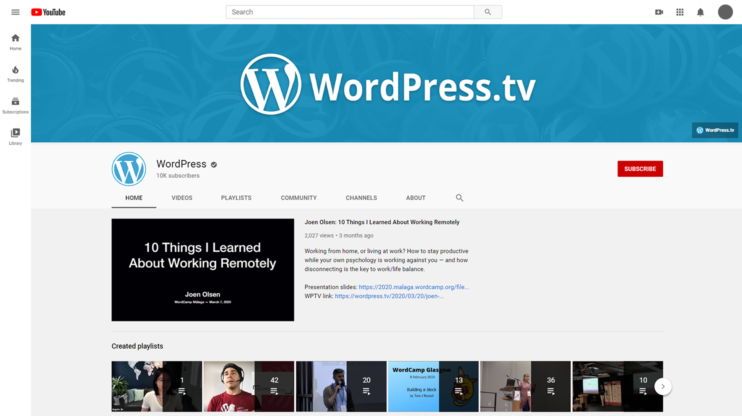Open notifications bell
742x416 pixels.
coord(700,12)
